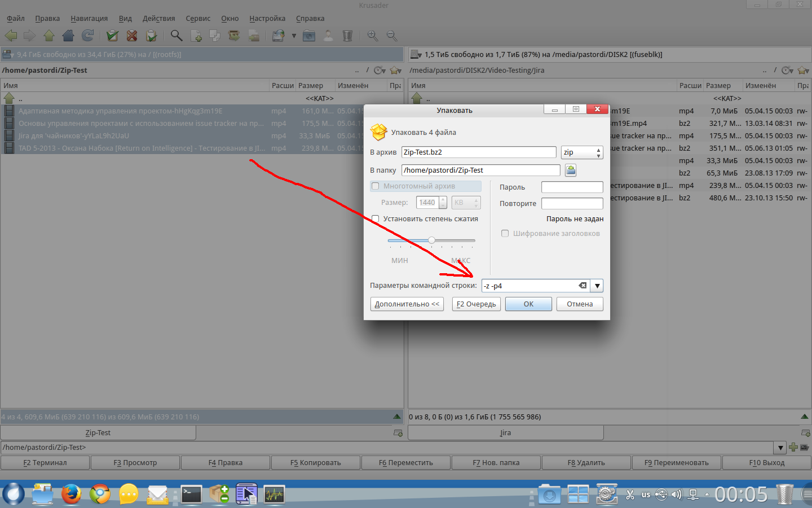Open the left panel media/drive selector dropdown
This screenshot has width=812, height=508.
pos(8,55)
